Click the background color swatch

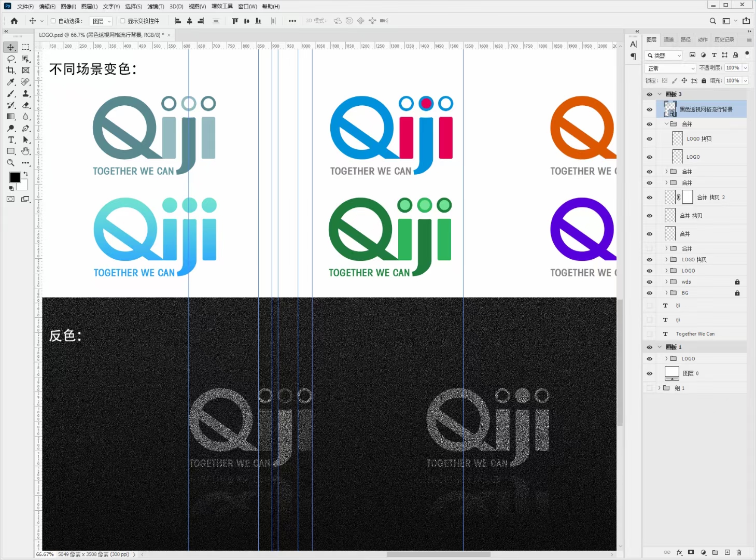23,185
